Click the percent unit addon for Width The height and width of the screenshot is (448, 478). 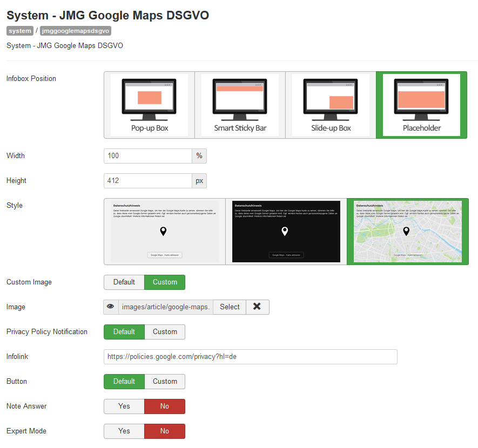pyautogui.click(x=199, y=155)
